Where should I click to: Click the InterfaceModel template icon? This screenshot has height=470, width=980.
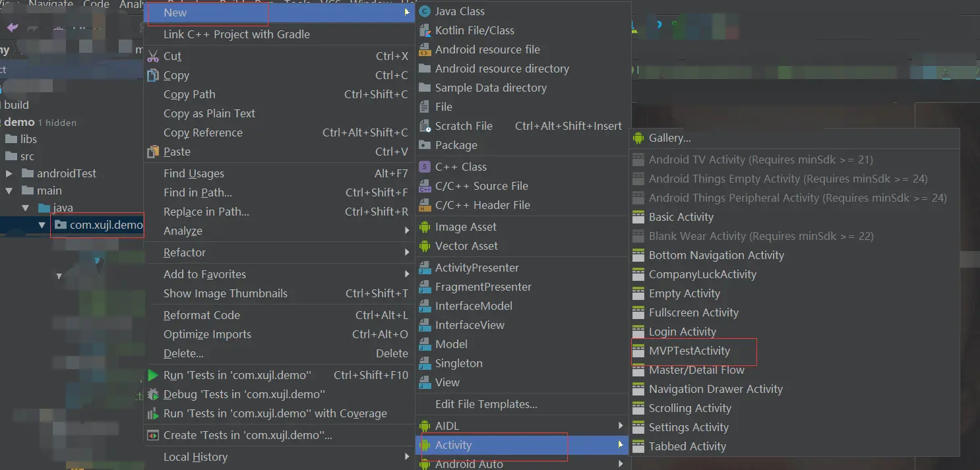425,306
